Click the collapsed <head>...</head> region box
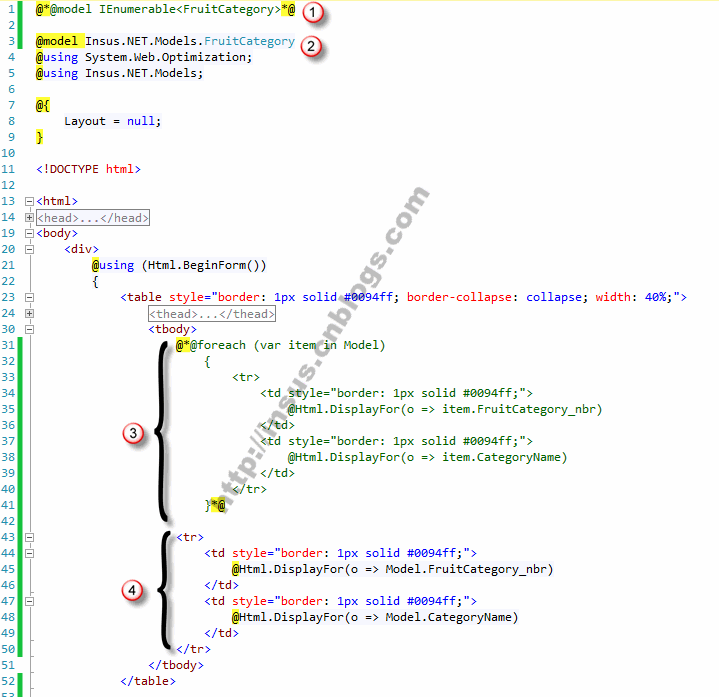Screen dimensions: 719x697 click(93, 218)
